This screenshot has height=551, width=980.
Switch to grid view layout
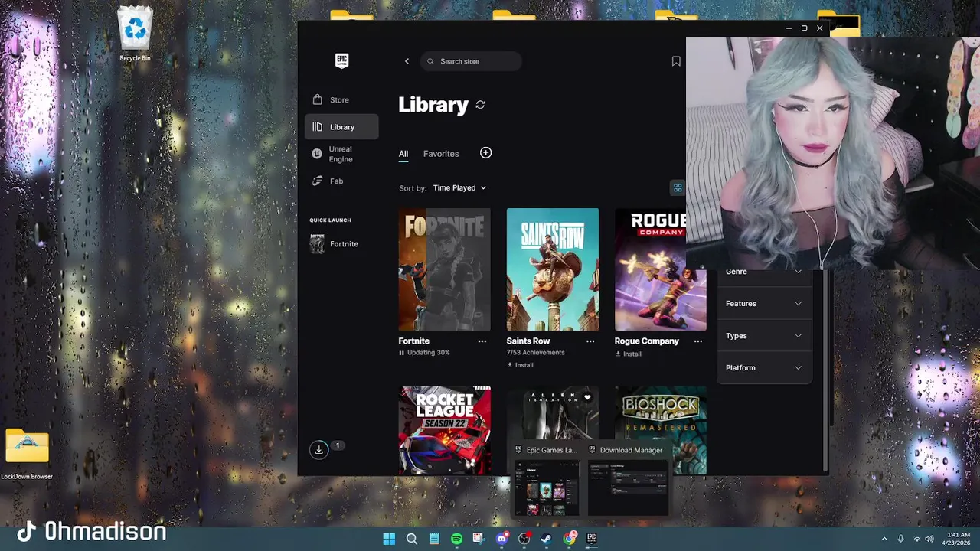point(678,187)
